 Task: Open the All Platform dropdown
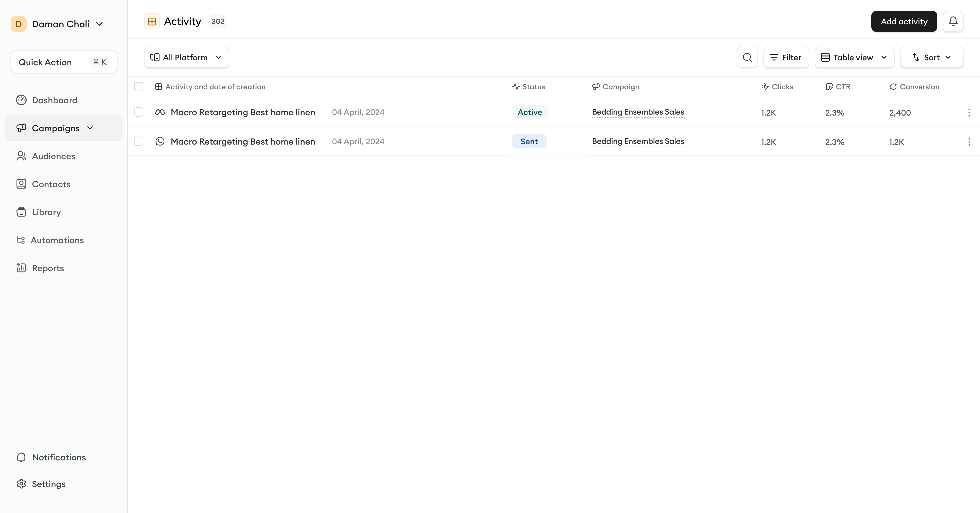(x=186, y=57)
